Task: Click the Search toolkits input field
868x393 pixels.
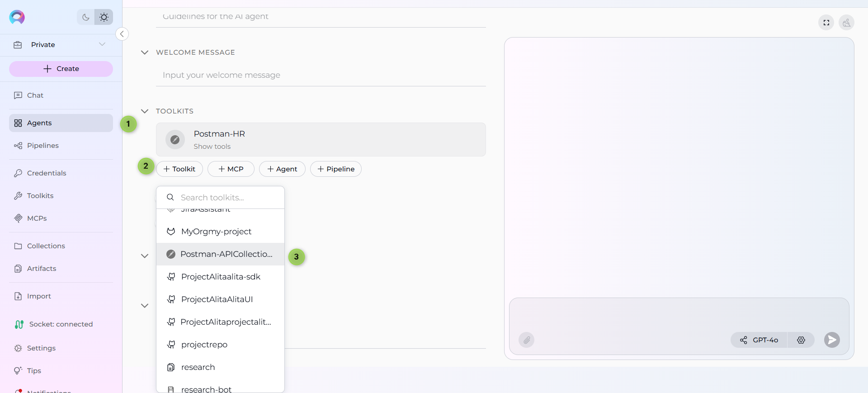Action: coord(226,198)
